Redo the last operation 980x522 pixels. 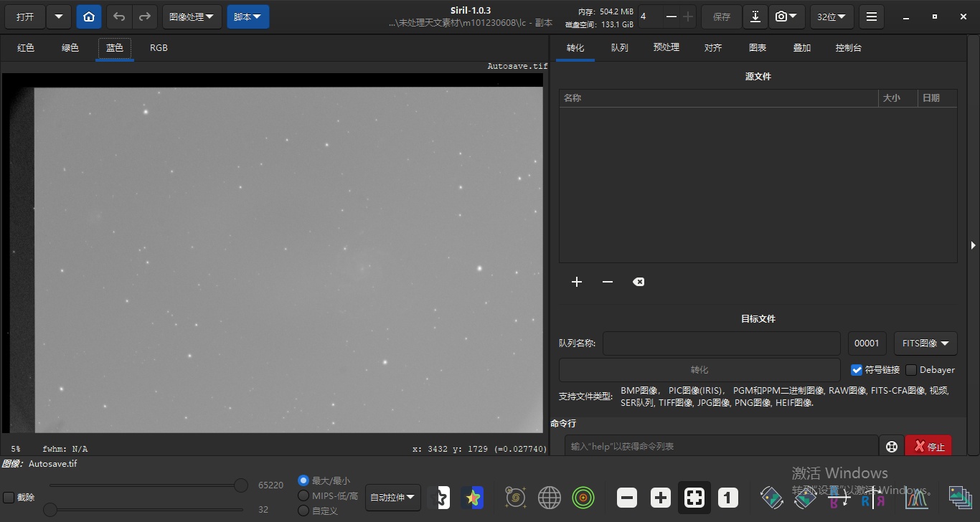(144, 16)
